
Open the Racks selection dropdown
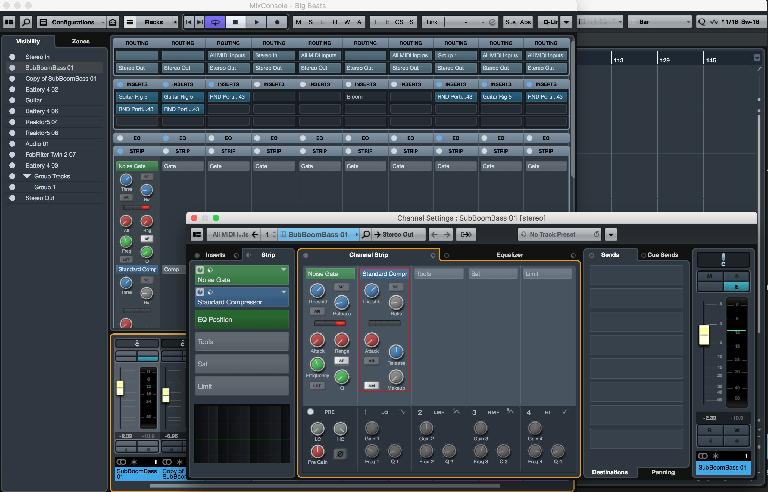(151, 22)
